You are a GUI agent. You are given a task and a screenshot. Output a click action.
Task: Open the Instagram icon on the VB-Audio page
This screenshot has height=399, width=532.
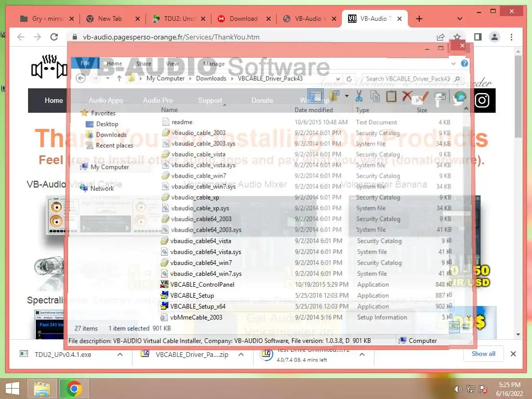click(x=482, y=100)
